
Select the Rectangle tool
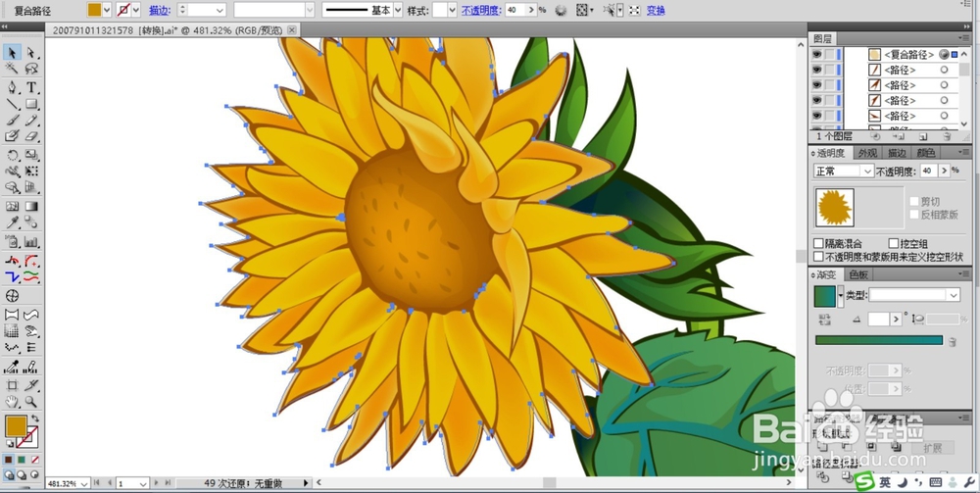click(31, 104)
